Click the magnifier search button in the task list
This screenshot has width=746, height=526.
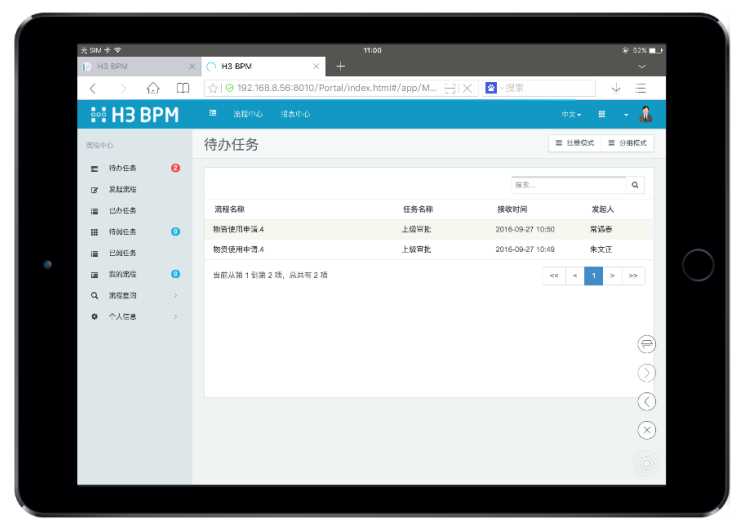pos(635,185)
